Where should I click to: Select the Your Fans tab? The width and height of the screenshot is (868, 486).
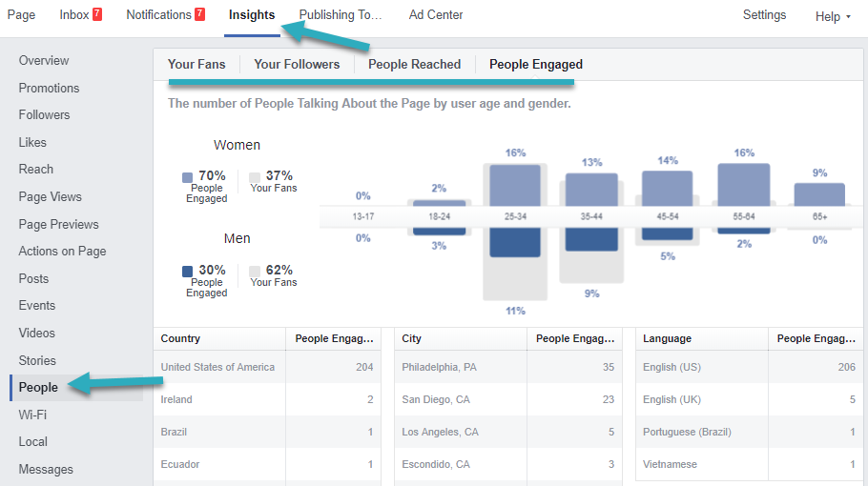pyautogui.click(x=195, y=65)
